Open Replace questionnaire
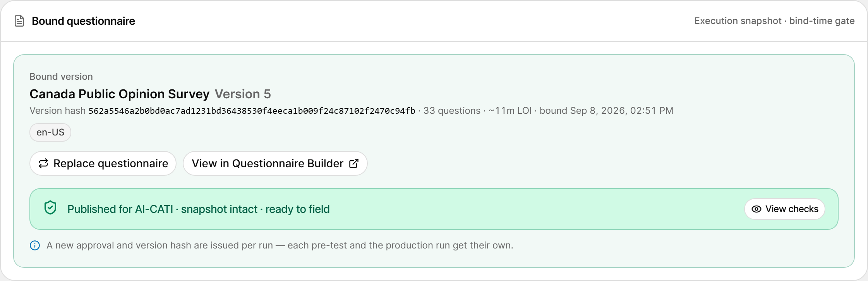The width and height of the screenshot is (868, 281). 103,163
